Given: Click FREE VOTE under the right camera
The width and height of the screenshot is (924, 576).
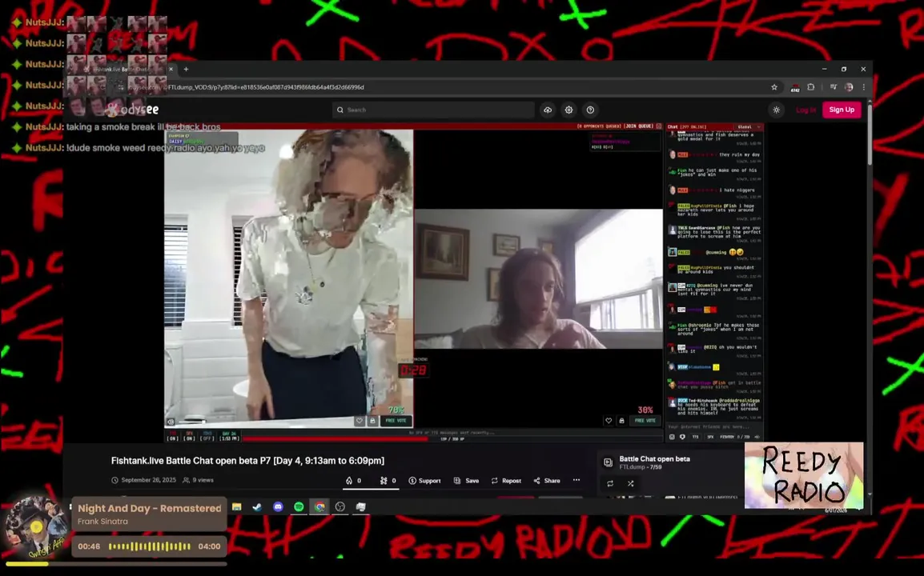Looking at the screenshot, I should [x=645, y=421].
